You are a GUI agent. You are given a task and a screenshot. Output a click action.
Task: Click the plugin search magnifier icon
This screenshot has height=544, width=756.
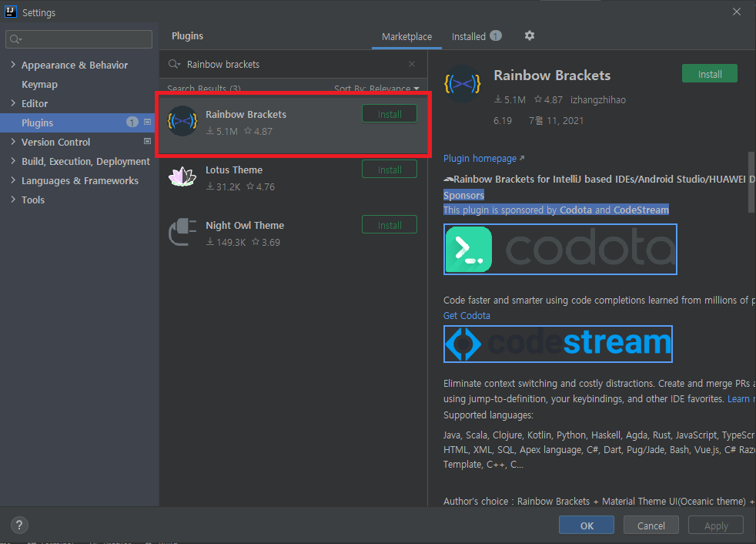pyautogui.click(x=174, y=64)
